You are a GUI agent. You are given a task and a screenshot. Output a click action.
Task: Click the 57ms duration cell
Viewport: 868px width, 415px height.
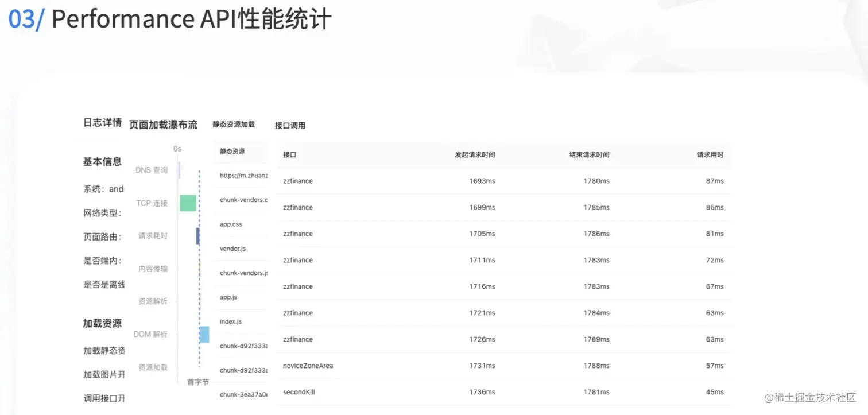[x=715, y=366]
